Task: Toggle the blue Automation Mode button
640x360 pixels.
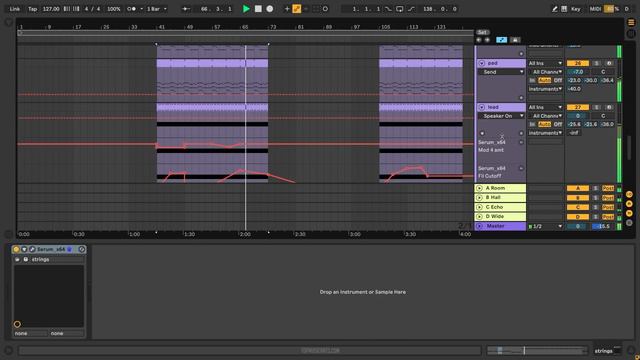Action: pos(501,40)
